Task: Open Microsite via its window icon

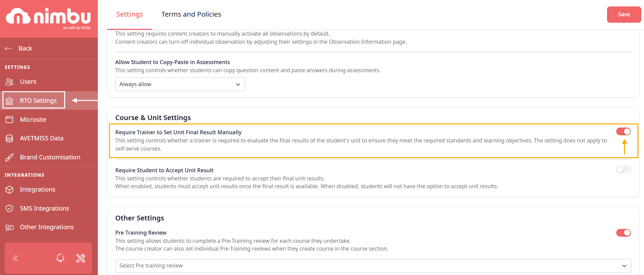Action: 10,120
